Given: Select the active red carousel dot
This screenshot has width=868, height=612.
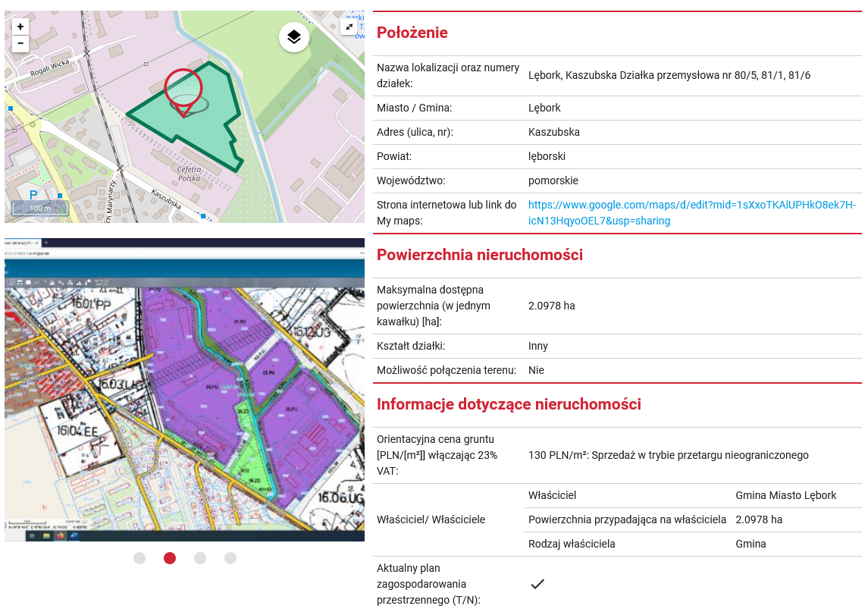Looking at the screenshot, I should [170, 558].
